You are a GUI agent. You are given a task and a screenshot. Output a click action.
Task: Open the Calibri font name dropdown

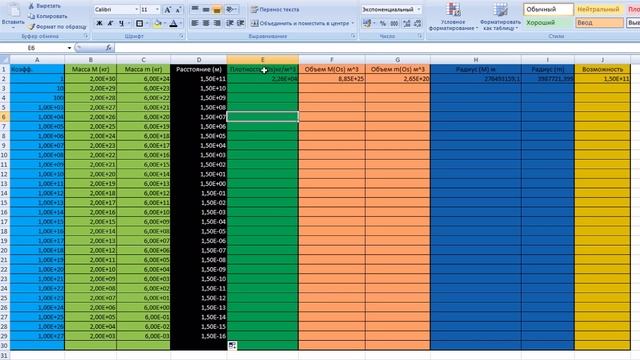coord(136,9)
